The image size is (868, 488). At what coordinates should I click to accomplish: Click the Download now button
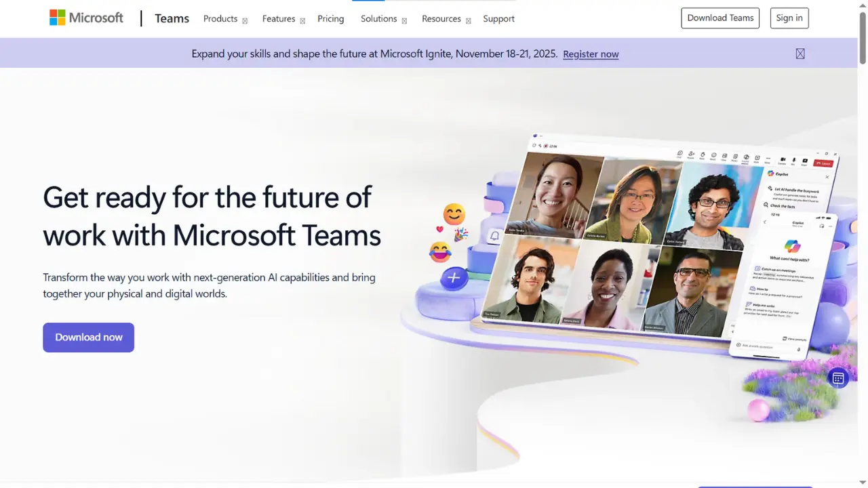coord(88,337)
